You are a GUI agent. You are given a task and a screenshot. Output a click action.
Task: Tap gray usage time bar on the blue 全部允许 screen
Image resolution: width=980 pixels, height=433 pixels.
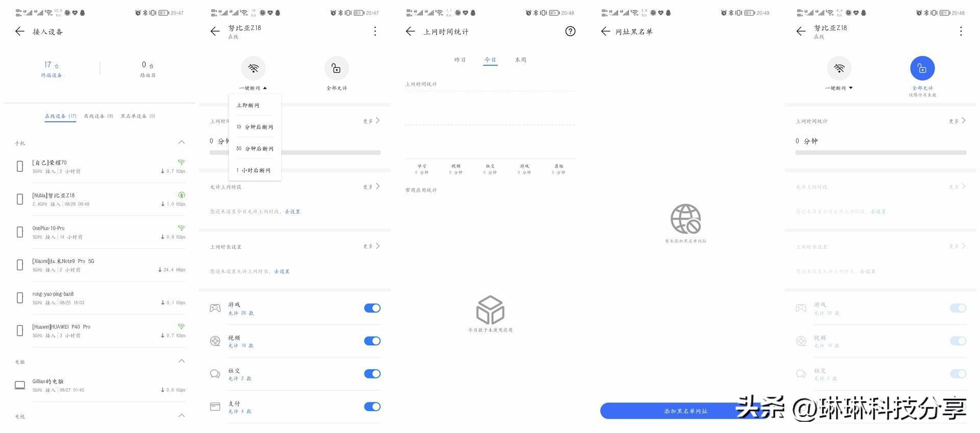tap(880, 152)
